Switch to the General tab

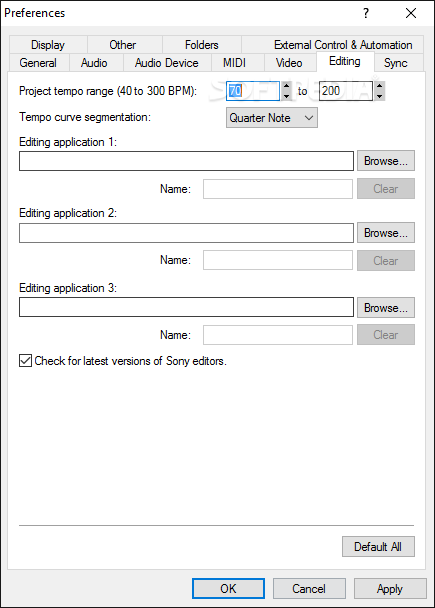38,63
